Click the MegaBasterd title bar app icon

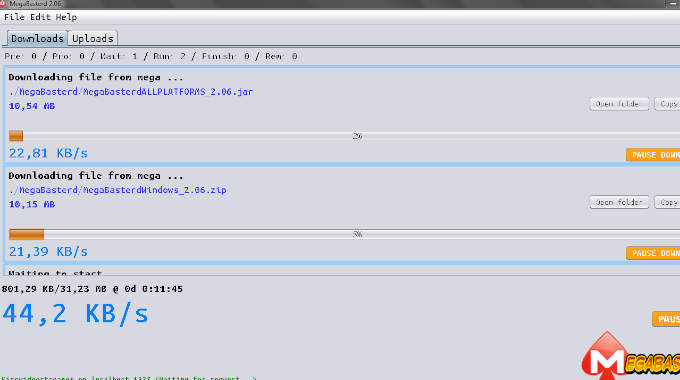(x=3, y=3)
